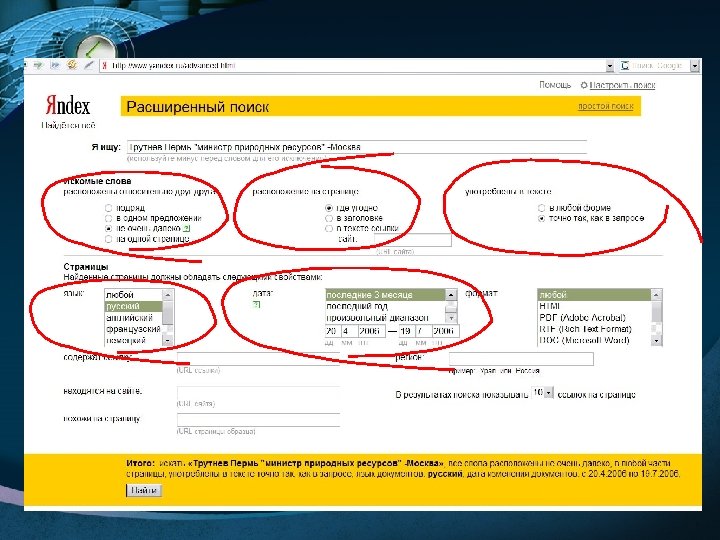Screen dimensions: 720x540
Task: Choose the "в заголовке" radio button
Action: (x=329, y=218)
